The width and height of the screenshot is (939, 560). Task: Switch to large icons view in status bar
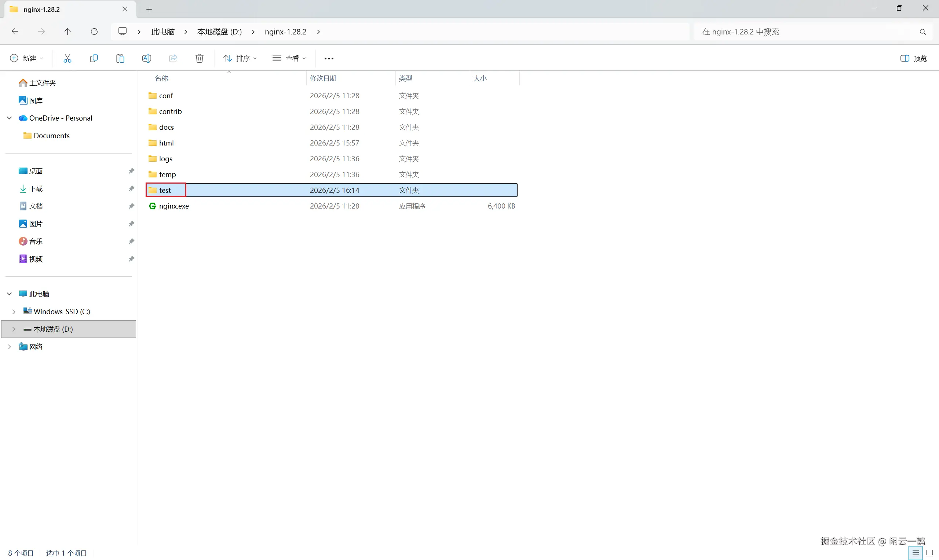point(929,553)
